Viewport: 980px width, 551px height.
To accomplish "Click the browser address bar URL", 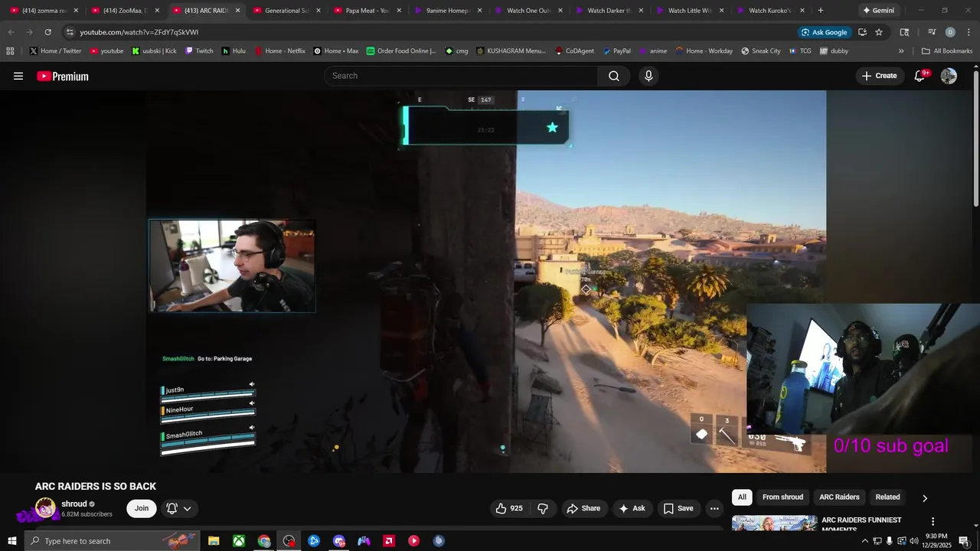I will click(139, 32).
